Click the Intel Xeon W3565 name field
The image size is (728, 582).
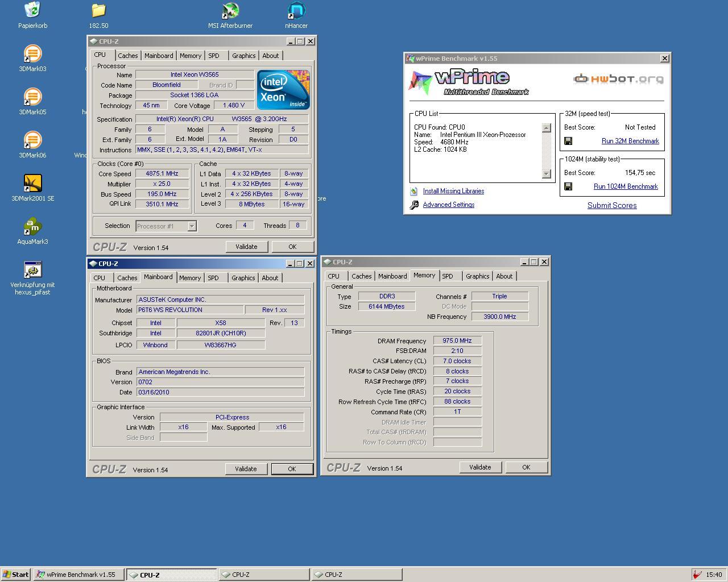point(195,74)
